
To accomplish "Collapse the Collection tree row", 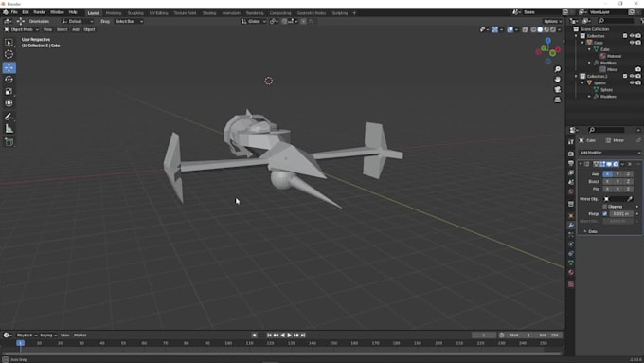I will (x=576, y=36).
